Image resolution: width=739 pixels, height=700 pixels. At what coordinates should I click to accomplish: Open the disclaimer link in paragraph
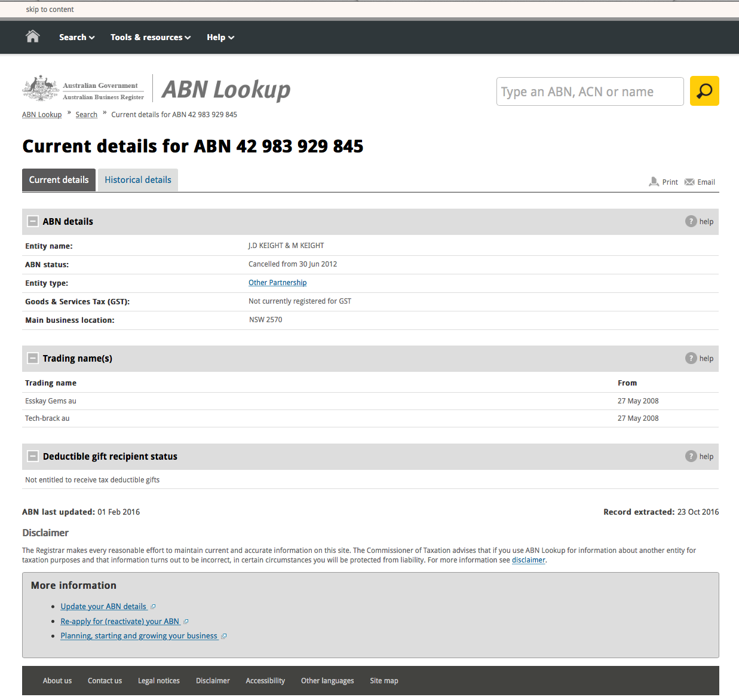[529, 560]
